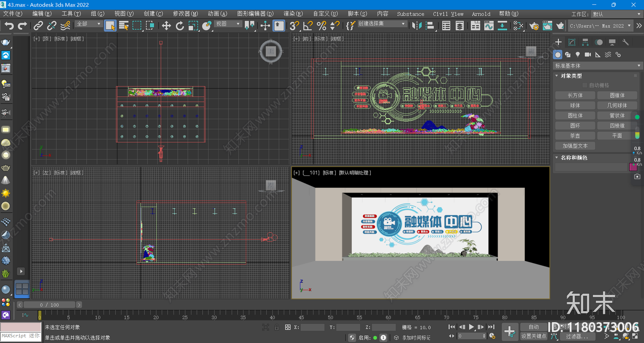Open the Curve Editor icon
Viewport: 644px width, 343px height.
pyautogui.click(x=489, y=26)
